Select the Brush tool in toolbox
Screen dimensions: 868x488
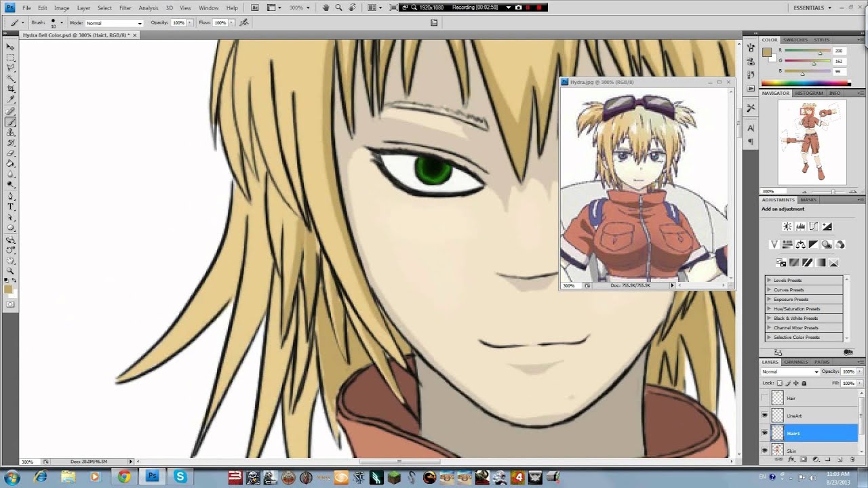[10, 121]
